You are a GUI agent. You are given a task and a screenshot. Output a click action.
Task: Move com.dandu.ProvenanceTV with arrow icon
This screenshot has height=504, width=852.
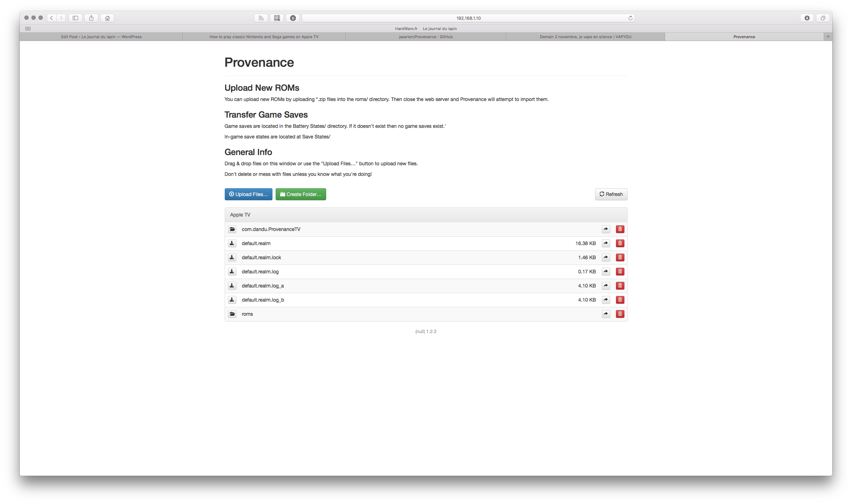(606, 229)
